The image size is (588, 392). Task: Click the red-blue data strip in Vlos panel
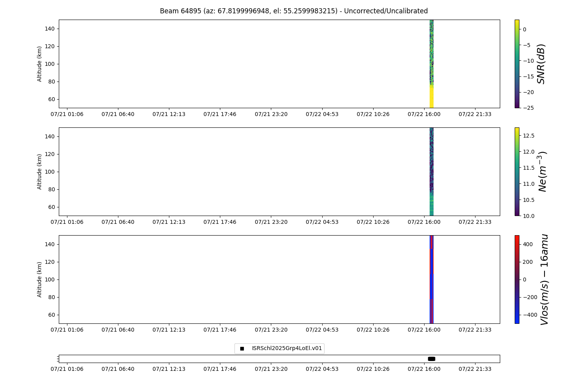point(431,279)
